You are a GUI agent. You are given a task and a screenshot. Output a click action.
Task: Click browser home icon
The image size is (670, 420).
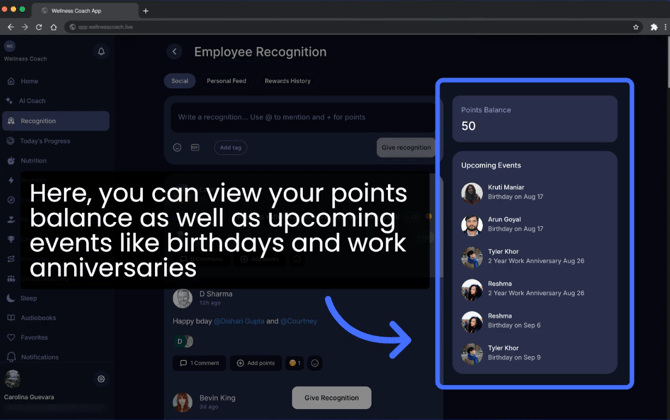point(53,27)
